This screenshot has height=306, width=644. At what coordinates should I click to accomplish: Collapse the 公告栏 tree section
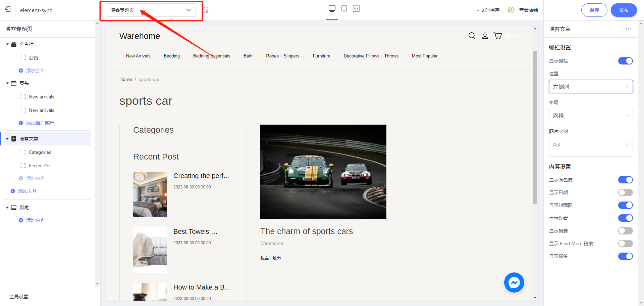point(7,44)
